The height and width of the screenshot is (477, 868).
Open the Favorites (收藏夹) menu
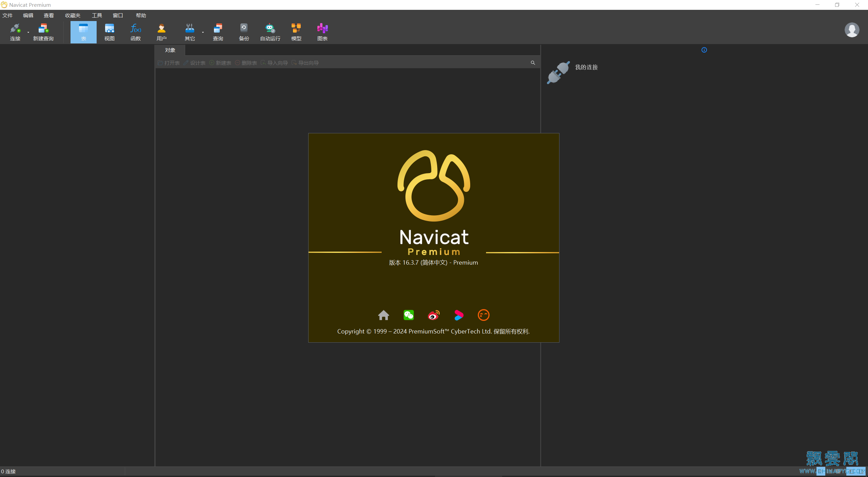tap(73, 16)
